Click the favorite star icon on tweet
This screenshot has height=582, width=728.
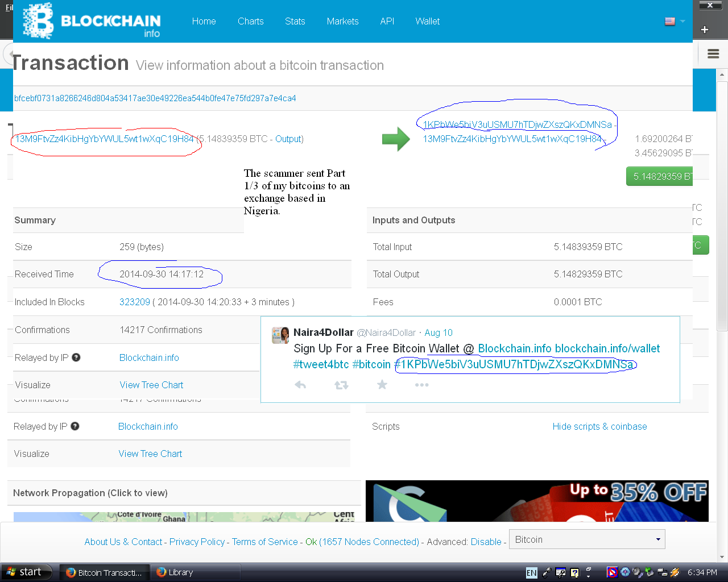[x=382, y=385]
